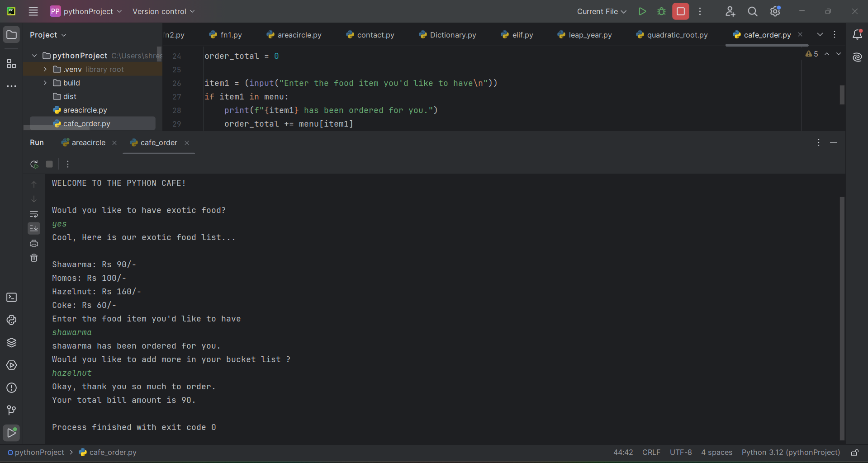This screenshot has height=463, width=868.
Task: Toggle soft-wrap in the console
Action: coord(34,214)
